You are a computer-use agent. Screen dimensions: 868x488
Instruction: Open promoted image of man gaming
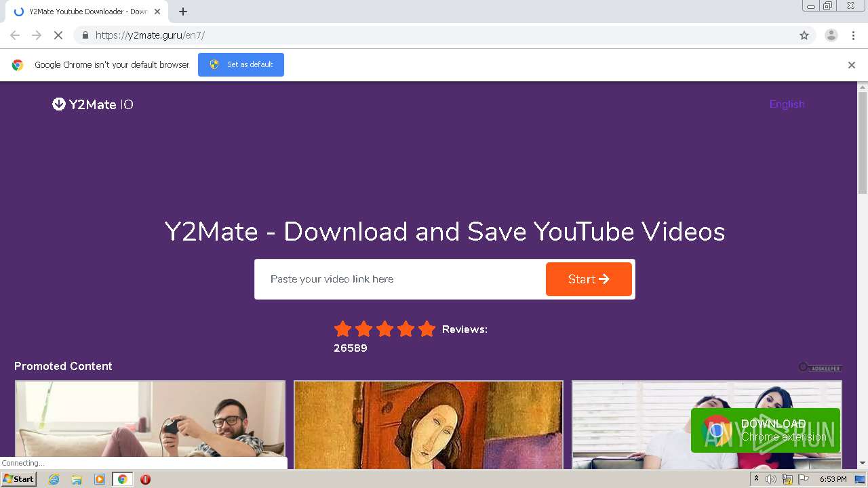click(151, 425)
